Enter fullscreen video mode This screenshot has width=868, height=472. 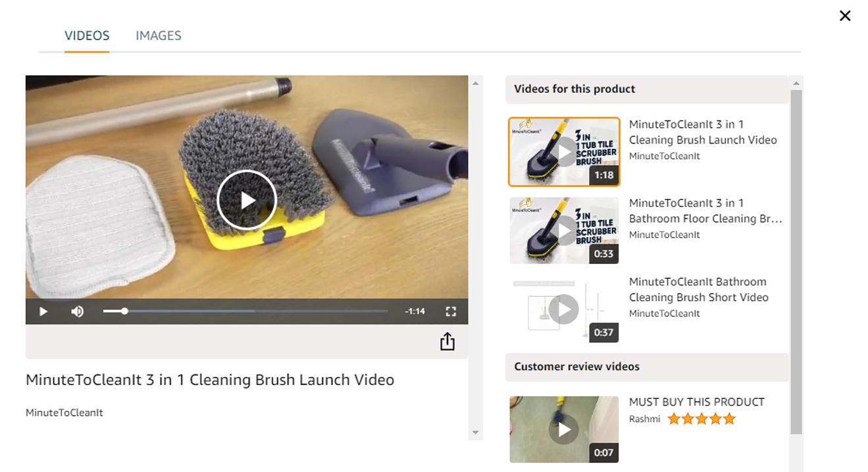click(451, 311)
